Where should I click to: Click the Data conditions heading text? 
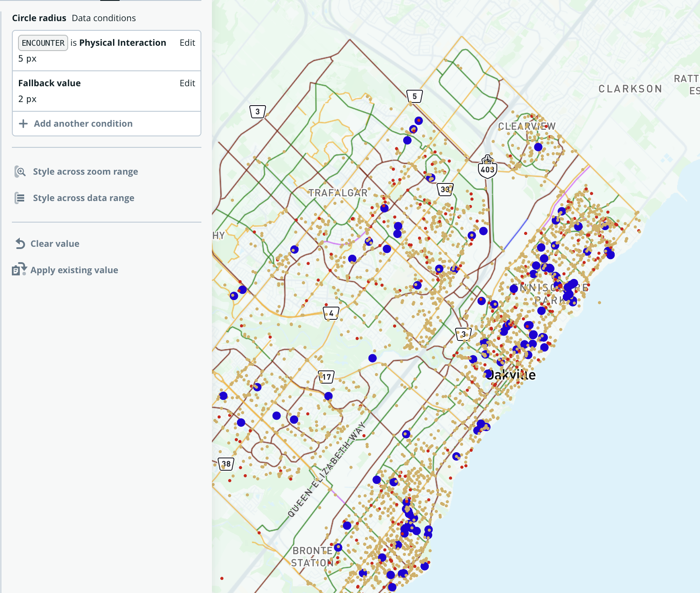(104, 18)
